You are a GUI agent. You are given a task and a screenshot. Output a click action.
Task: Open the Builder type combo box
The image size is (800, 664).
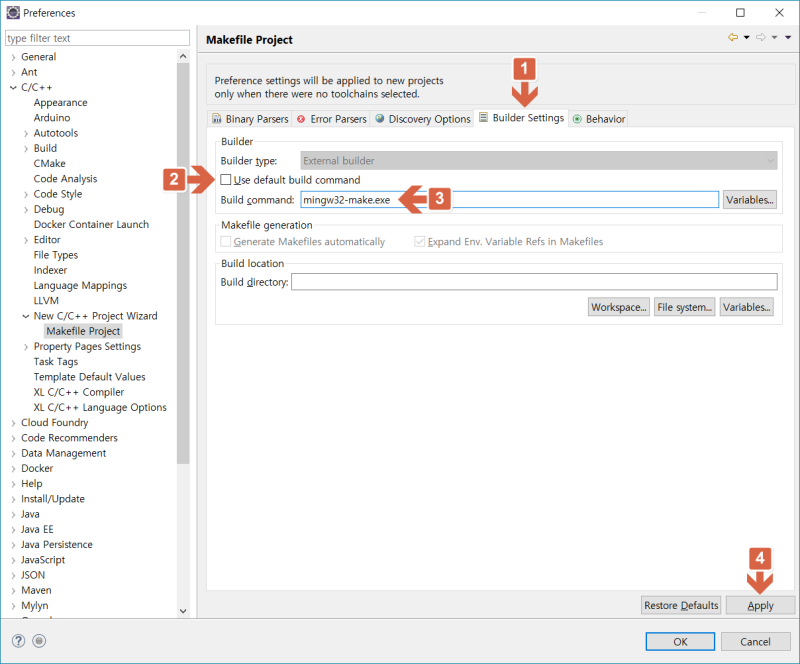click(539, 160)
